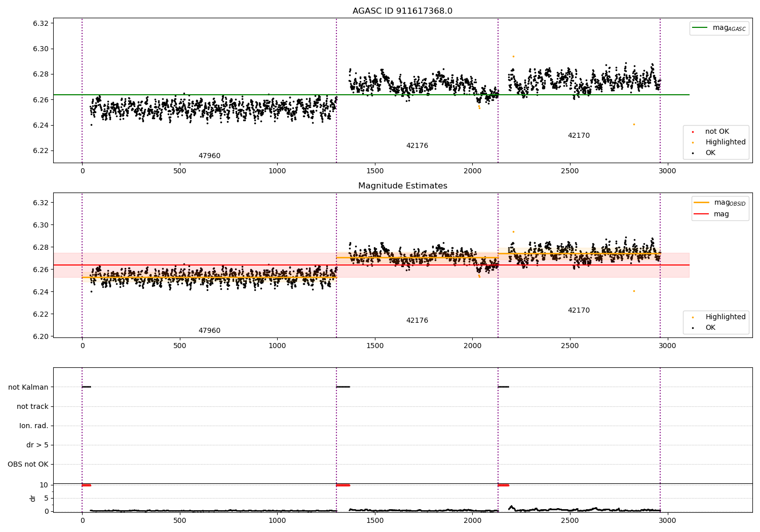Click the orange outlier point near 6.29 in top plot
The image size is (760, 532).
(513, 56)
